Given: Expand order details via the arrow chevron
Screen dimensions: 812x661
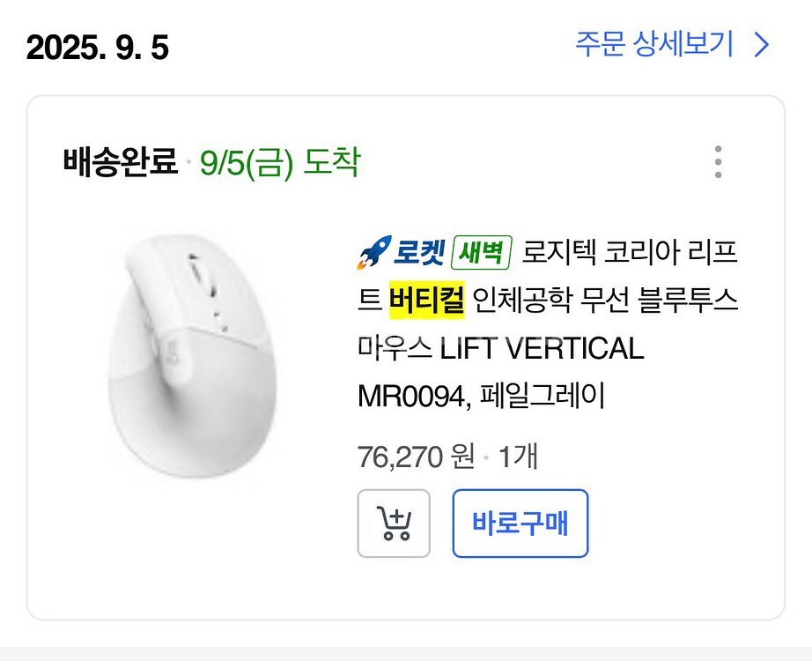Looking at the screenshot, I should pos(759,44).
